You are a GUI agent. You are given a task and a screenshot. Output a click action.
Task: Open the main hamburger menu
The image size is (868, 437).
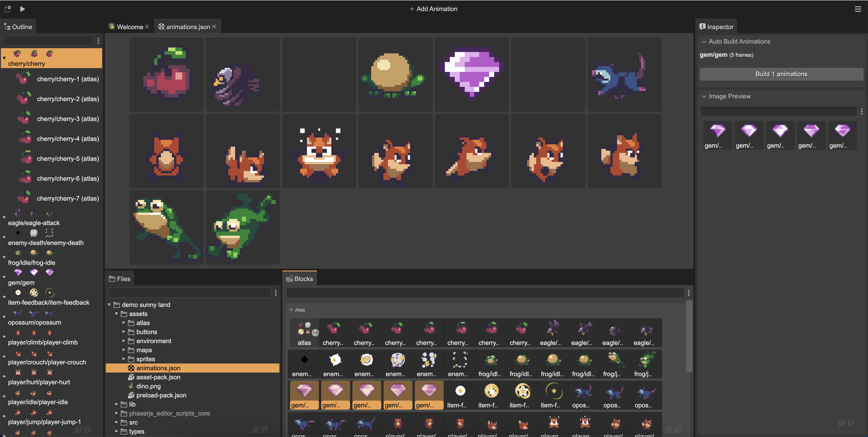click(858, 9)
